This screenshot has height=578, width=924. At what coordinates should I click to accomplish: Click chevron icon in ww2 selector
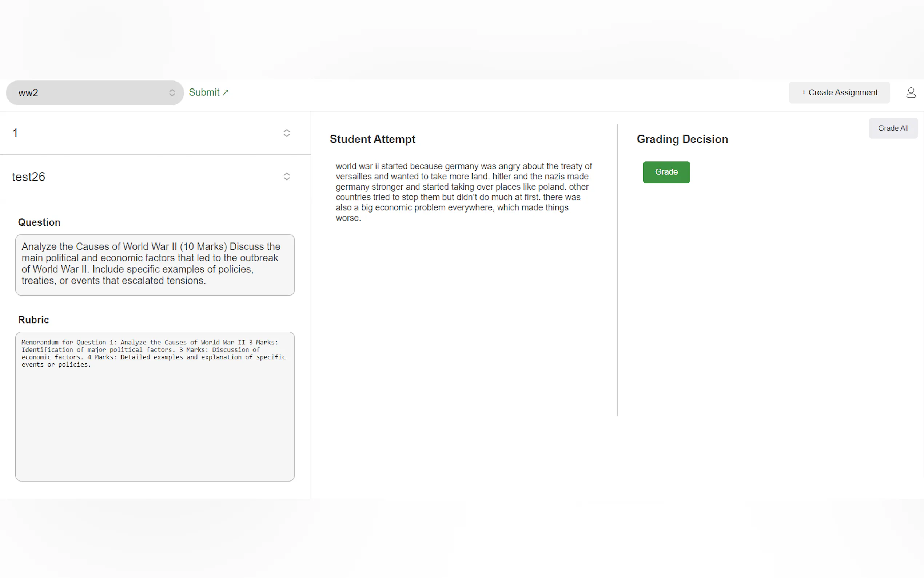(172, 92)
